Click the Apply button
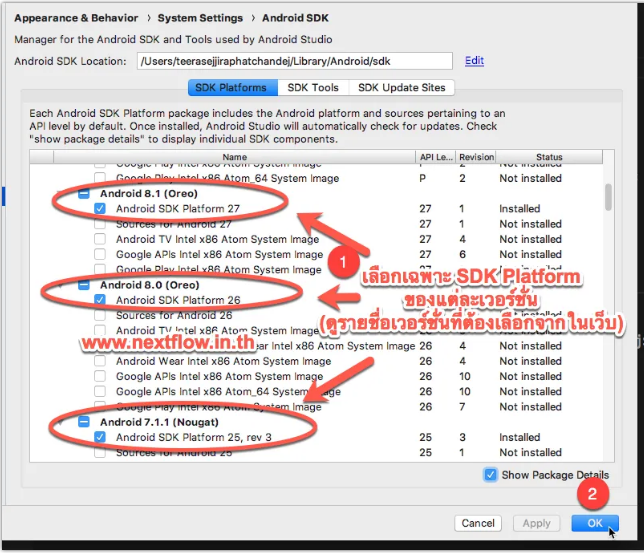The height and width of the screenshot is (553, 644). 536,523
